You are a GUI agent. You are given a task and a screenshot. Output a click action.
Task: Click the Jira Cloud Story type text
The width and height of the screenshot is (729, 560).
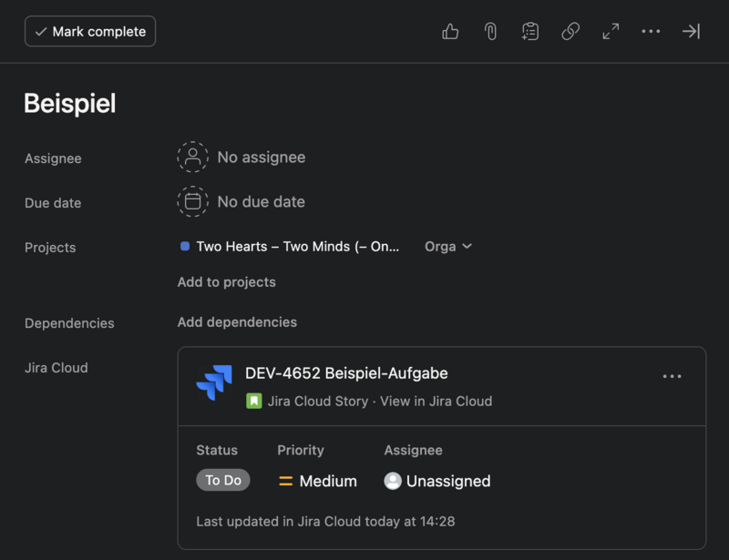[x=317, y=401]
